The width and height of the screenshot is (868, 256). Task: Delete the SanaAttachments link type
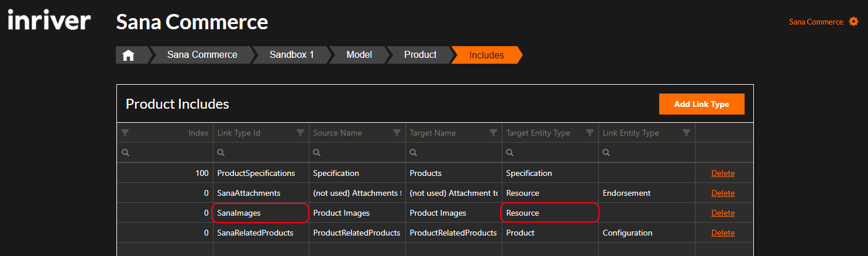point(723,193)
